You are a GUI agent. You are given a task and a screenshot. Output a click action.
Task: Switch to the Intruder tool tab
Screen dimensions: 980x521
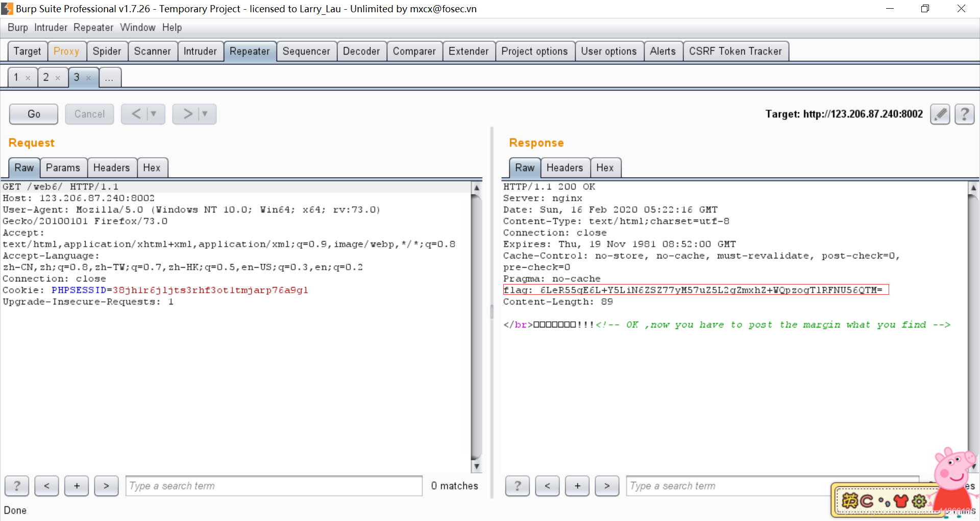[x=200, y=51]
